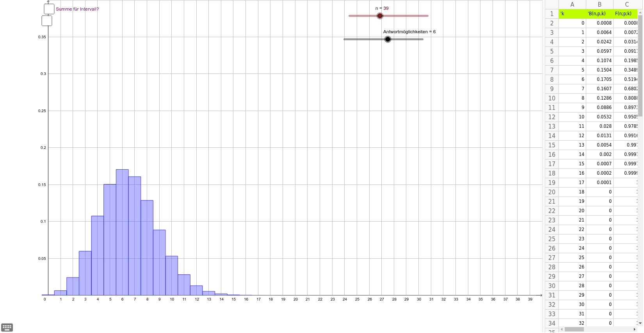
Task: Select column A cell showing k = 17
Action: (572, 183)
